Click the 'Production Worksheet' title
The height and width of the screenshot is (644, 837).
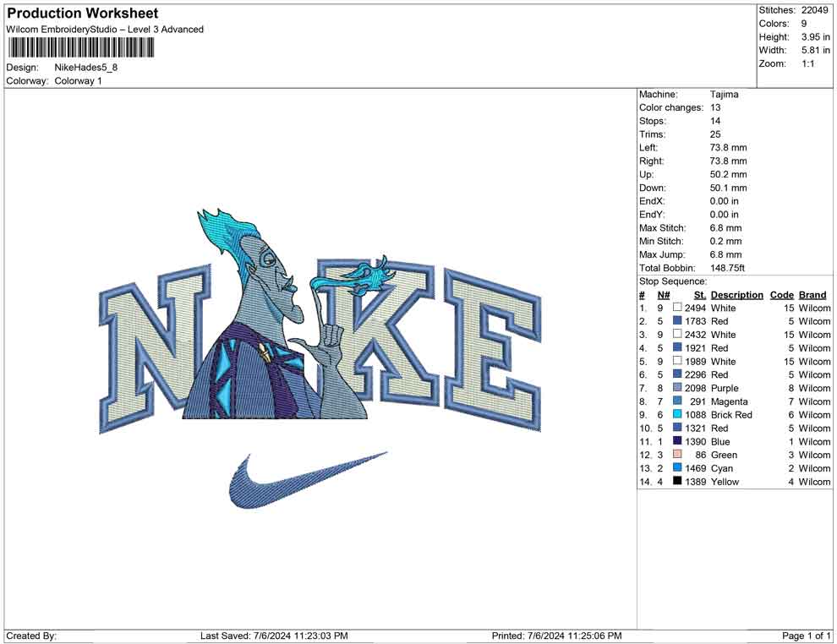pos(83,14)
